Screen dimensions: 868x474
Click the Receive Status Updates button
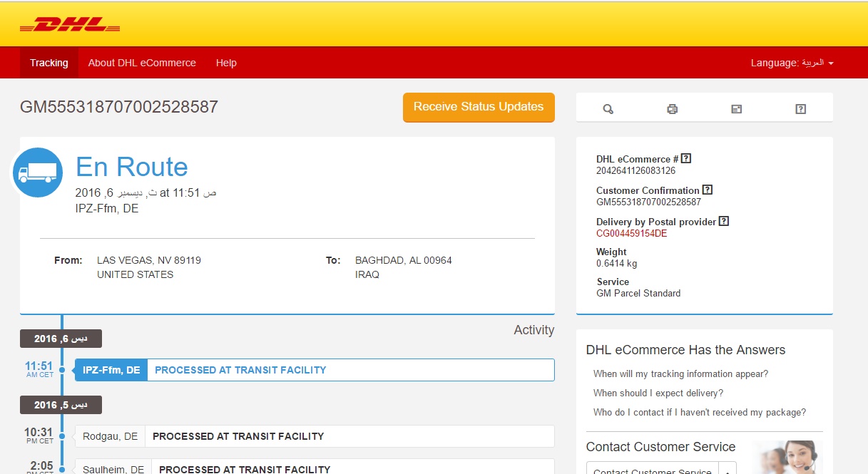(x=479, y=107)
